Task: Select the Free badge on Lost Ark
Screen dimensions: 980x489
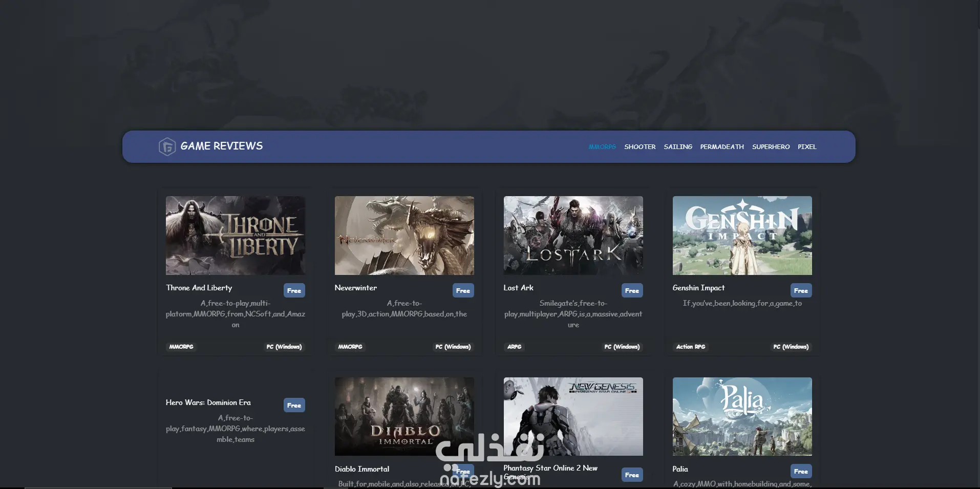Action: (x=632, y=290)
